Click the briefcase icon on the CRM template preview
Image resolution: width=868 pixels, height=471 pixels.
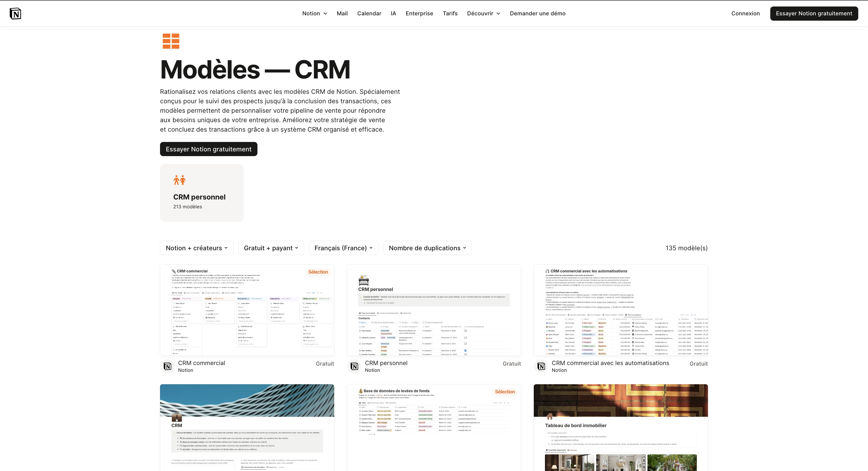tap(177, 417)
